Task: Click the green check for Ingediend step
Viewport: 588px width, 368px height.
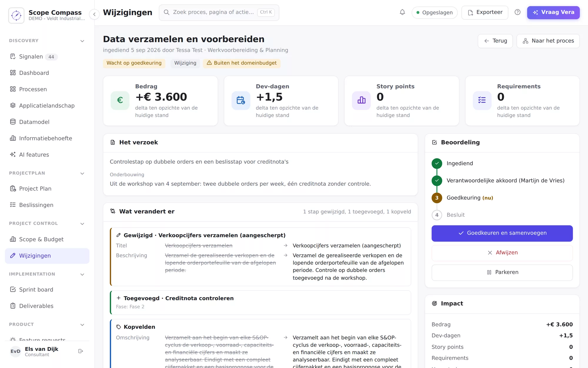Action: pos(437,163)
